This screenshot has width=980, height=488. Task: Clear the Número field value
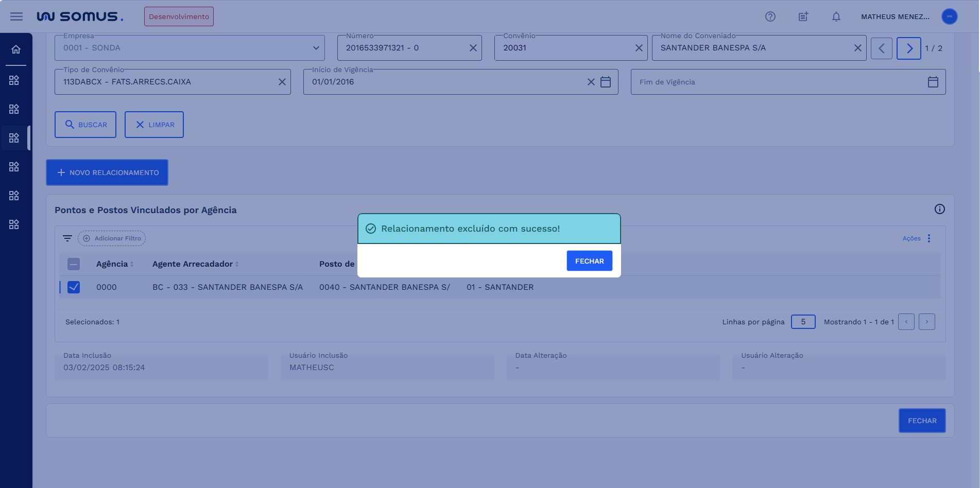[473, 48]
